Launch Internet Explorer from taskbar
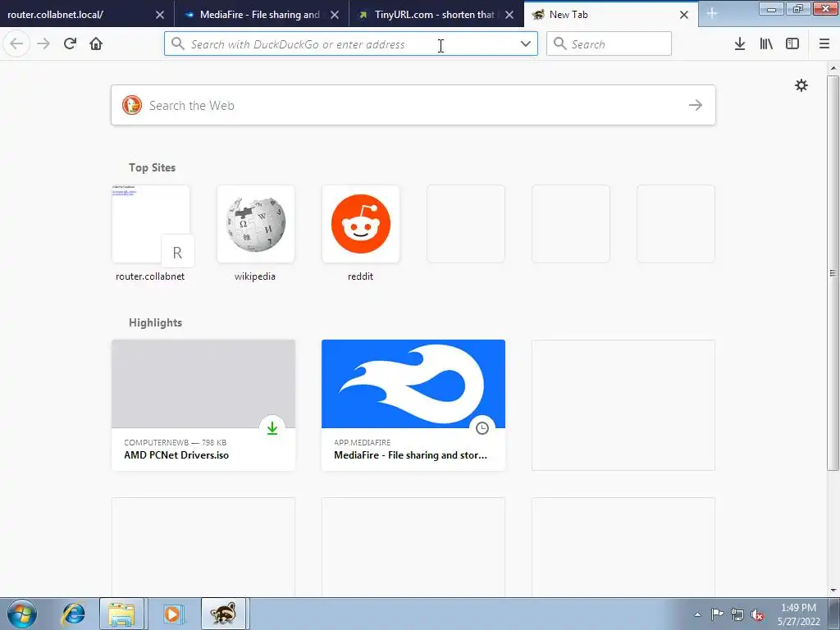Image resolution: width=840 pixels, height=630 pixels. click(x=73, y=614)
